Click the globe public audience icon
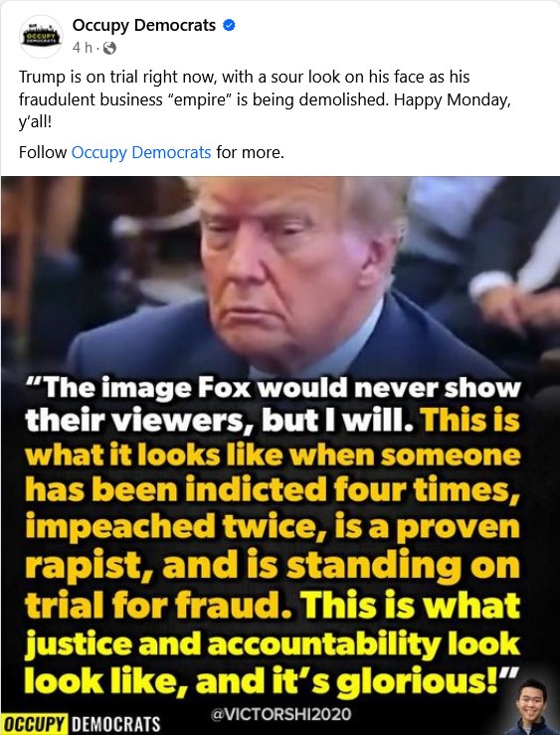 tap(109, 48)
